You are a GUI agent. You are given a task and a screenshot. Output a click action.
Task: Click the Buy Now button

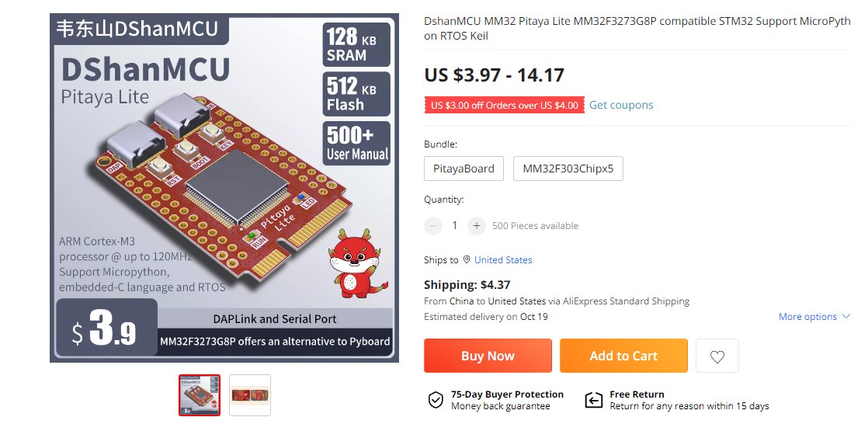tap(488, 356)
